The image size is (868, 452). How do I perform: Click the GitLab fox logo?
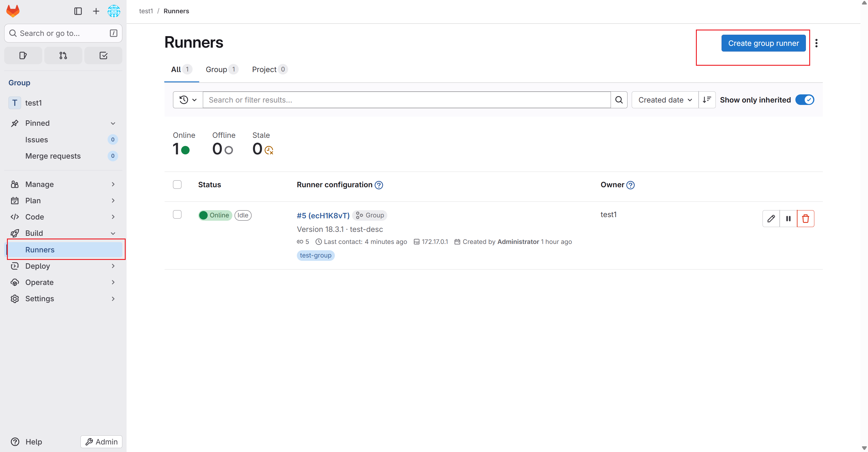pyautogui.click(x=13, y=11)
